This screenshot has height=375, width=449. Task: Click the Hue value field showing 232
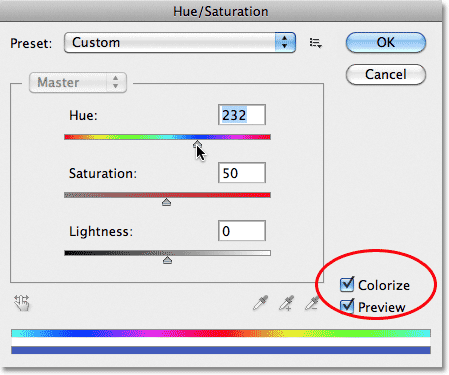coord(242,115)
